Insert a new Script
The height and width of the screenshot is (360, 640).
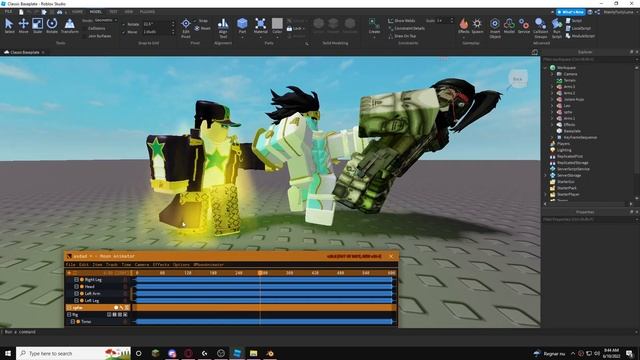[574, 20]
